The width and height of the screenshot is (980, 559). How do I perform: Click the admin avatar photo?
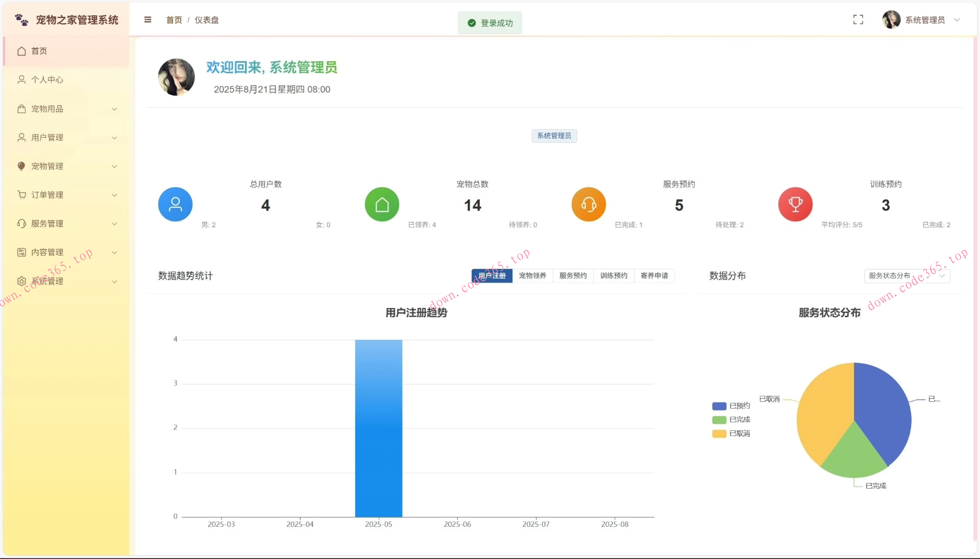[891, 19]
